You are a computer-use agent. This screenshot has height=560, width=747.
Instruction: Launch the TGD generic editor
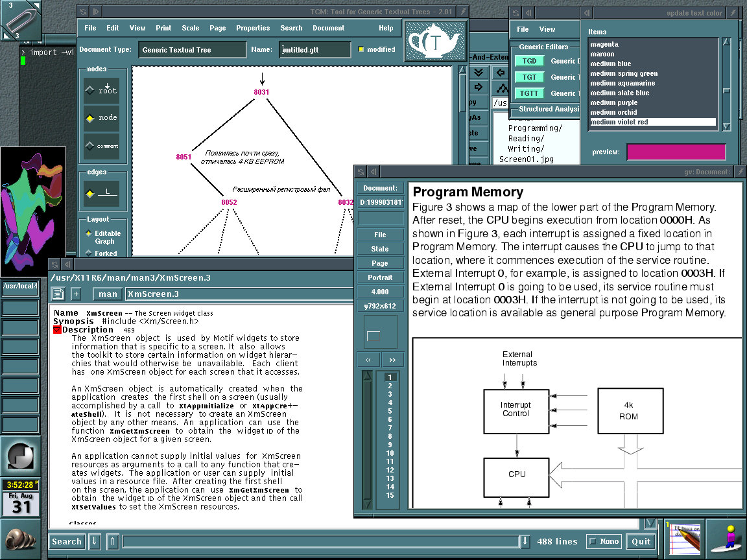pos(529,61)
